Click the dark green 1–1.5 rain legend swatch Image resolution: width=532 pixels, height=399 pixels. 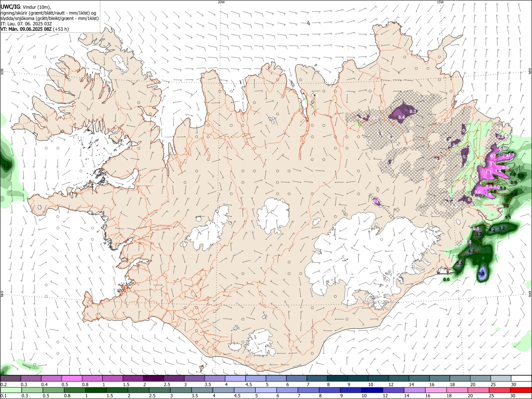coord(96,390)
